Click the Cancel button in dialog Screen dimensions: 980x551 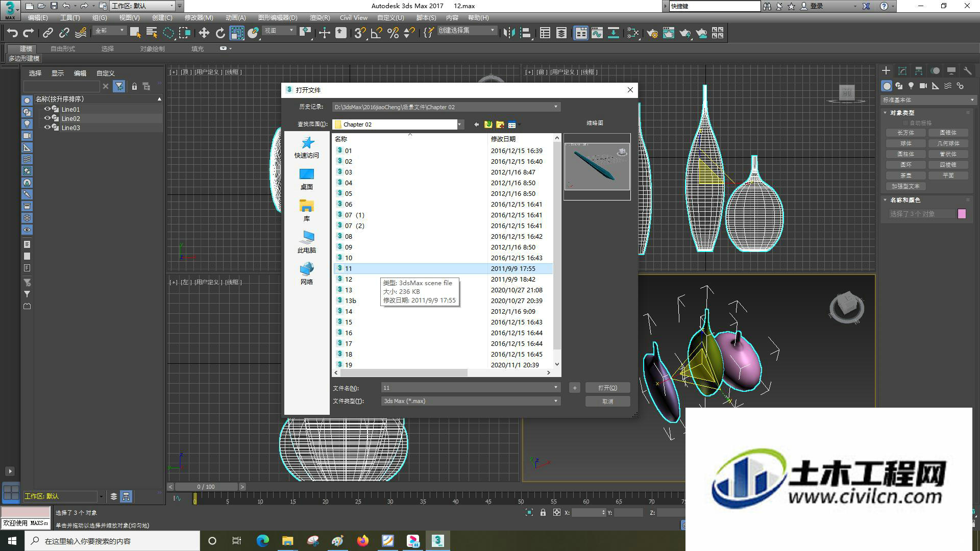point(607,402)
